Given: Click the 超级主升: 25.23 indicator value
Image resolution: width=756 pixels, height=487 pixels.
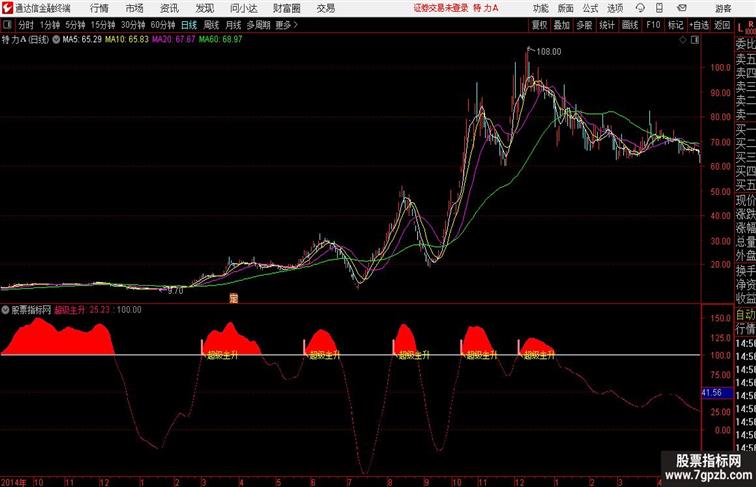Looking at the screenshot, I should click(82, 310).
